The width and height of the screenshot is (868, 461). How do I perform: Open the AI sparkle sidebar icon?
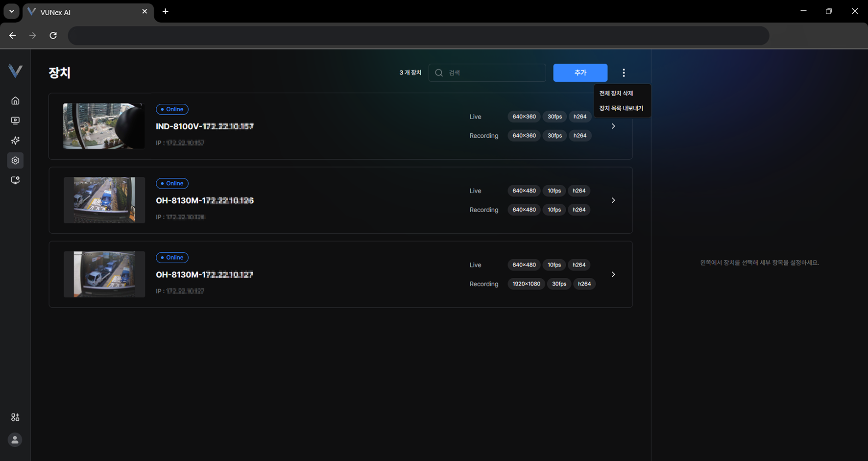coord(15,141)
